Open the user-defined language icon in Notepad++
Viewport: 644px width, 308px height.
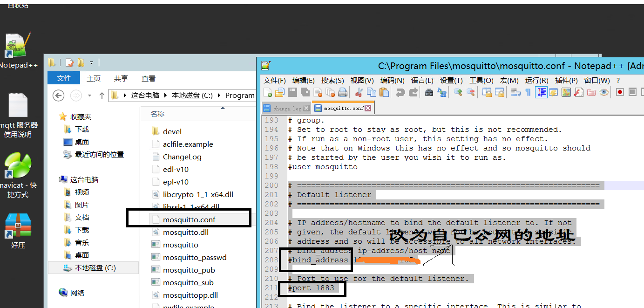coord(553,92)
